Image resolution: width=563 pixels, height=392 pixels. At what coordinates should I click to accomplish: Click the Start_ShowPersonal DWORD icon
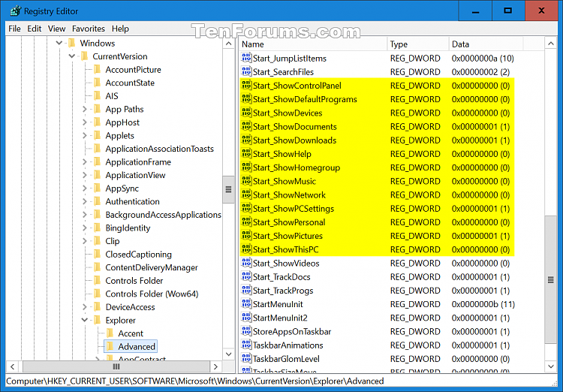pyautogui.click(x=246, y=222)
